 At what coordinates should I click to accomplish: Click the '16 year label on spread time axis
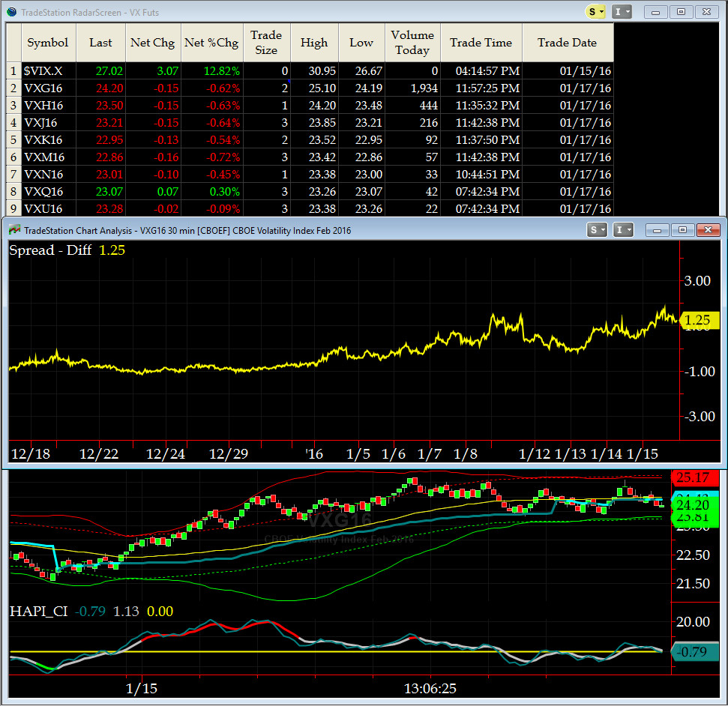(x=314, y=454)
